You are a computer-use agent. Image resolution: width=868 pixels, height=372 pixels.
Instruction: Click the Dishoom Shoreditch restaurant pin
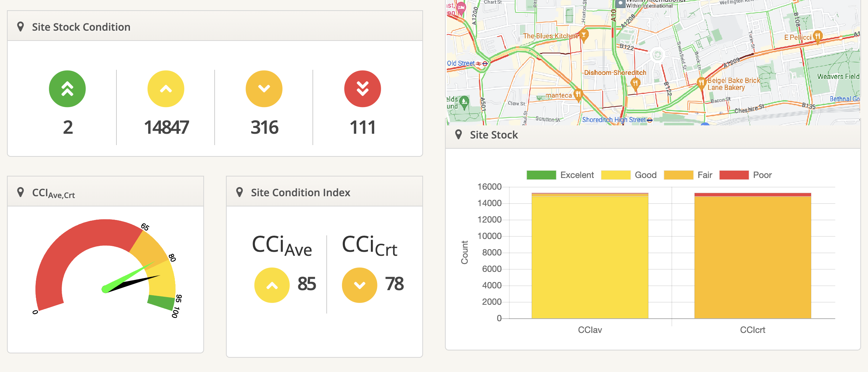[635, 83]
